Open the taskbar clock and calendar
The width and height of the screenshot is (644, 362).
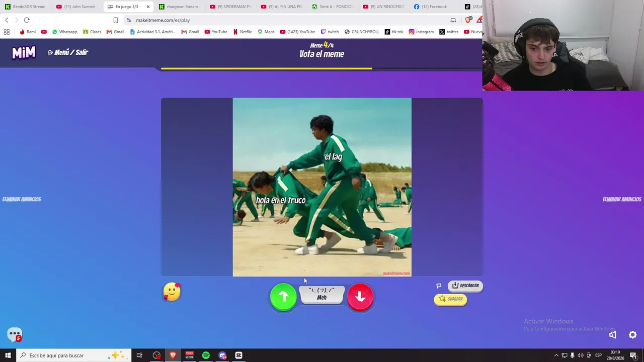click(x=615, y=355)
